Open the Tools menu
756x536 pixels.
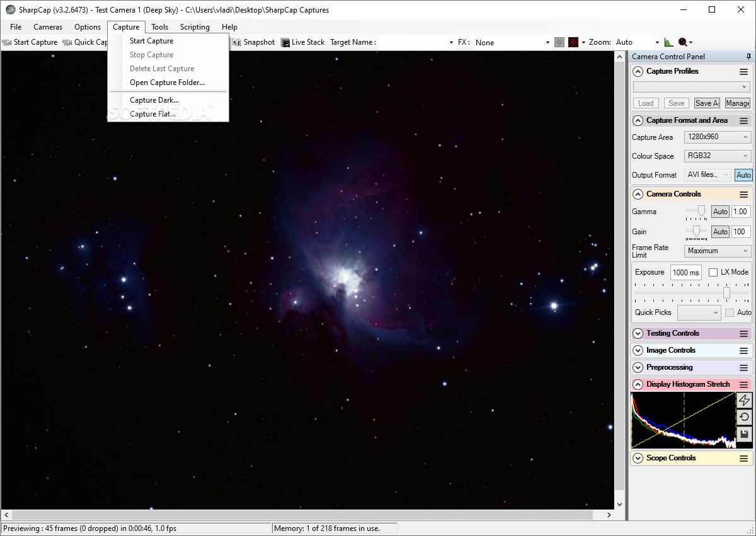pos(160,27)
